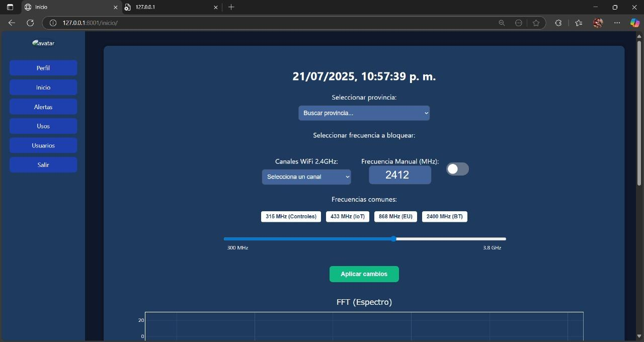Click the browser Back arrow

[12, 23]
